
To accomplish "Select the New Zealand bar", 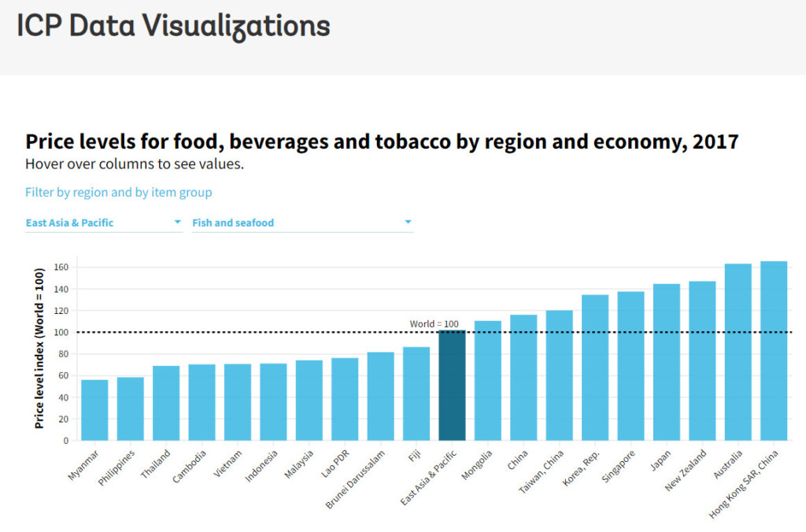I will click(x=702, y=360).
